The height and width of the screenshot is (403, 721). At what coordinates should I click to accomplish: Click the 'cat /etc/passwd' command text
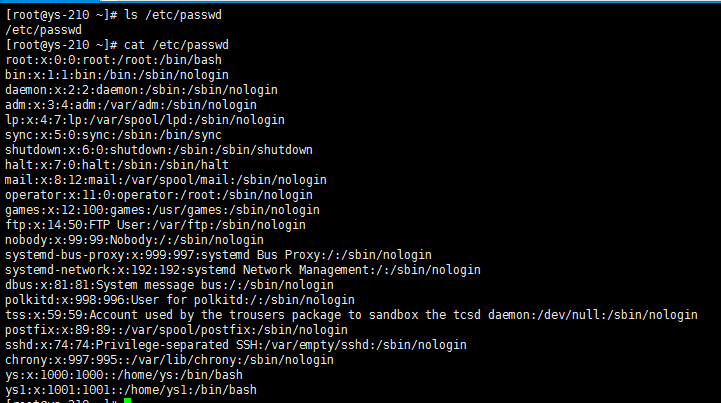pos(170,45)
